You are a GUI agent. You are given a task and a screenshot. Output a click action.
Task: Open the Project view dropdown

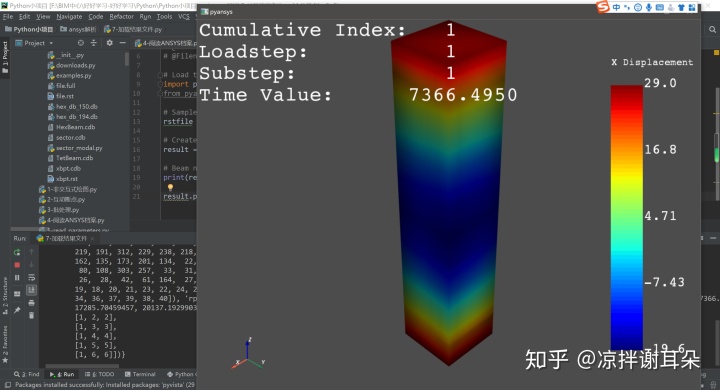34,43
